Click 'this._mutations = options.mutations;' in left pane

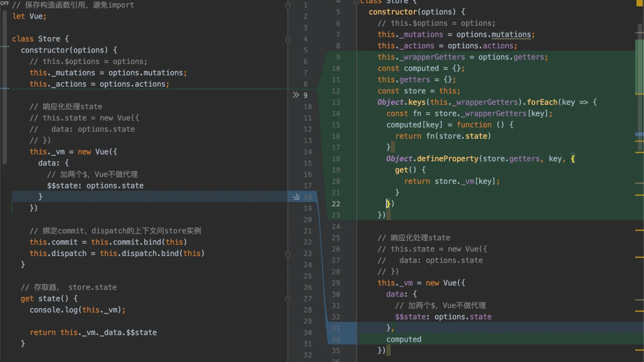[x=108, y=73]
